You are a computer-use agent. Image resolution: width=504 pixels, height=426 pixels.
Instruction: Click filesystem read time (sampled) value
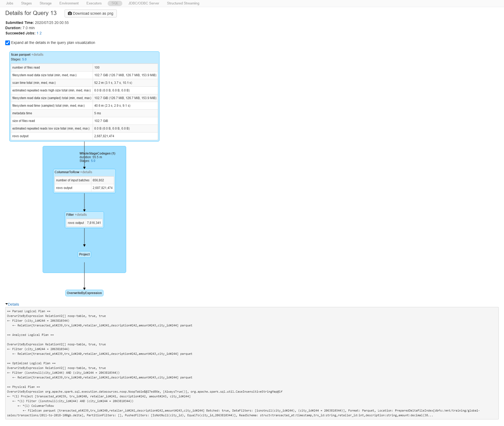click(112, 106)
